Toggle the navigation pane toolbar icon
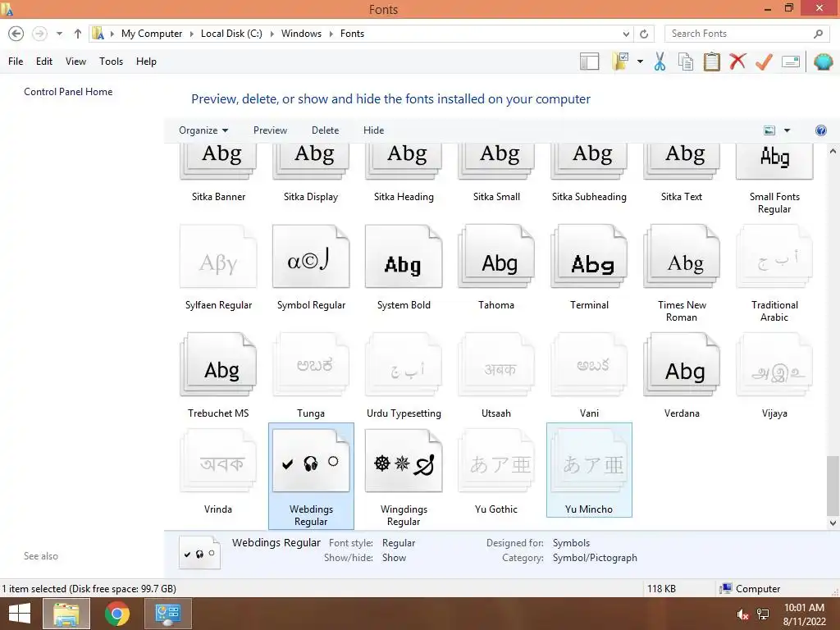Image resolution: width=840 pixels, height=630 pixels. (589, 62)
